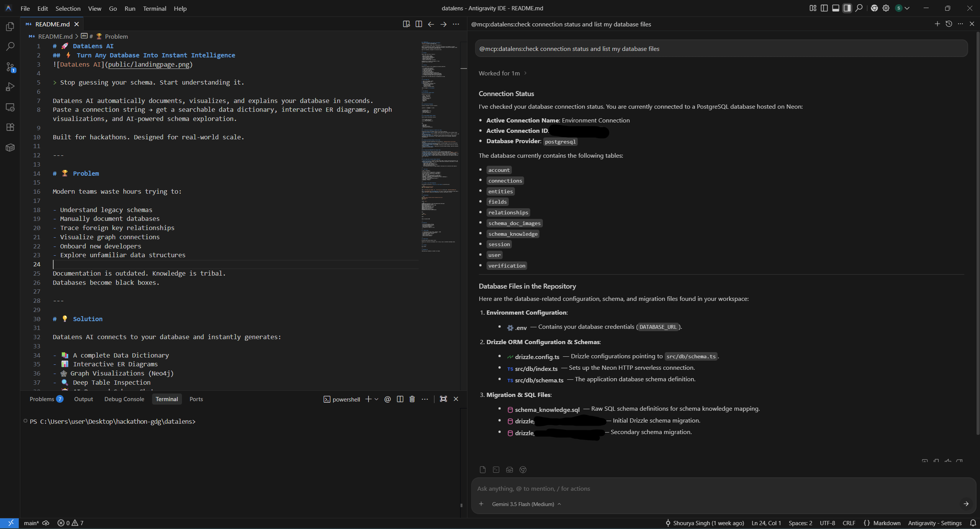This screenshot has height=529, width=980.
Task: Click file icon below chat response
Action: (x=483, y=470)
